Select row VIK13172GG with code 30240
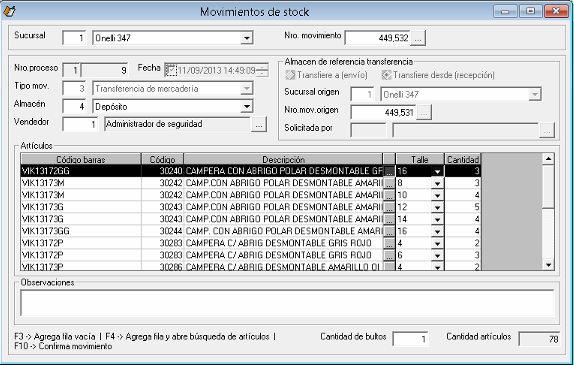 click(x=251, y=171)
